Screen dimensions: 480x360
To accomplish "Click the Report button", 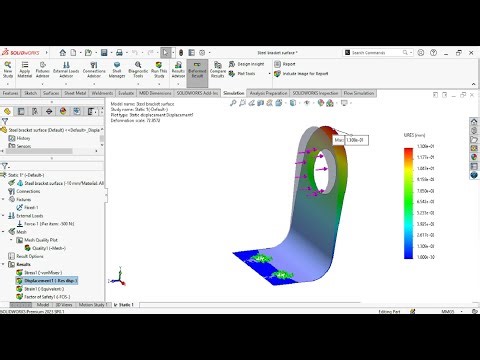I will click(285, 64).
